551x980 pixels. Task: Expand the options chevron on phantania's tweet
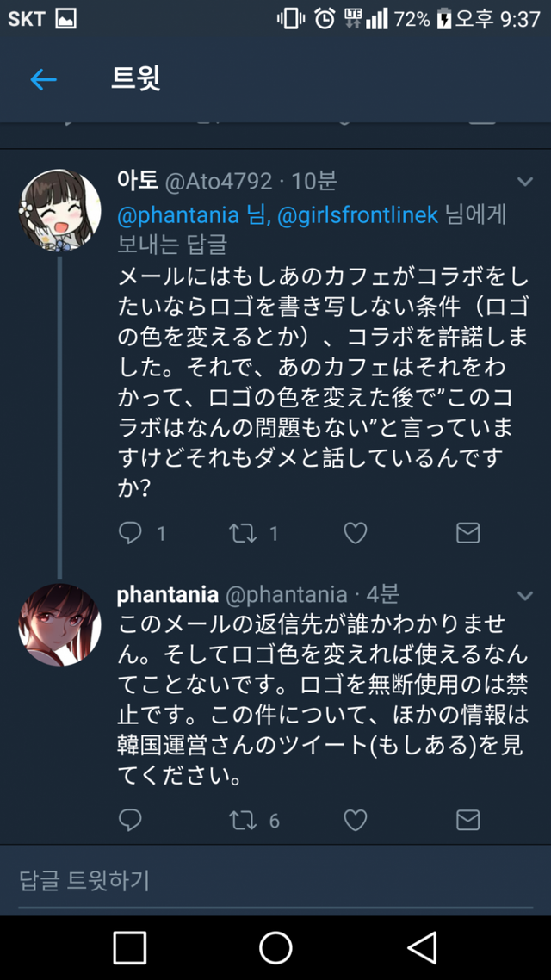(526, 594)
